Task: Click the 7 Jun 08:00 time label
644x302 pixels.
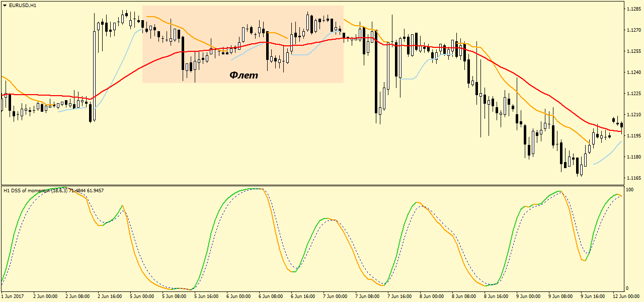Action: 367,296
